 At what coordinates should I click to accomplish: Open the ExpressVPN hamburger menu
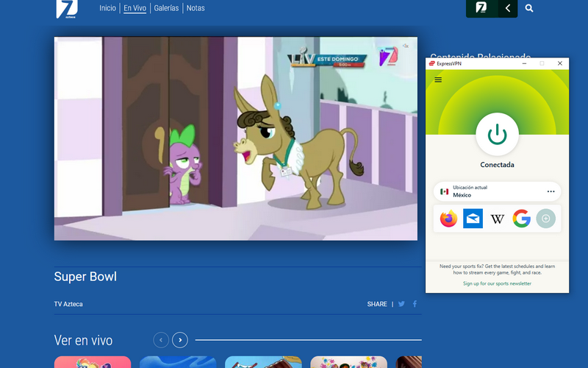click(x=438, y=79)
